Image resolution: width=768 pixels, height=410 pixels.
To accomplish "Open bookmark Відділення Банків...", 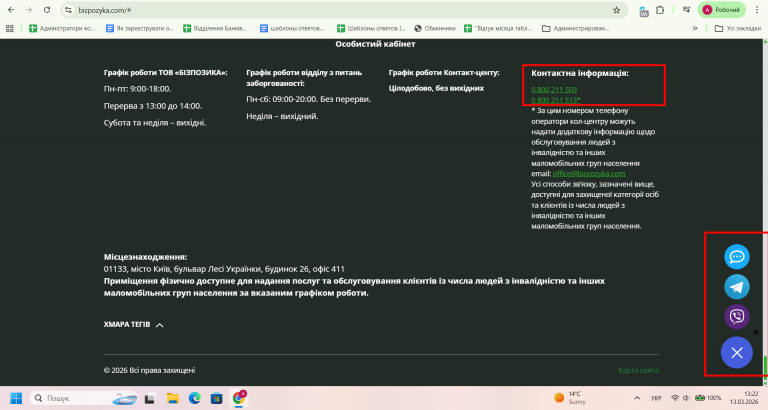I will tap(215, 28).
